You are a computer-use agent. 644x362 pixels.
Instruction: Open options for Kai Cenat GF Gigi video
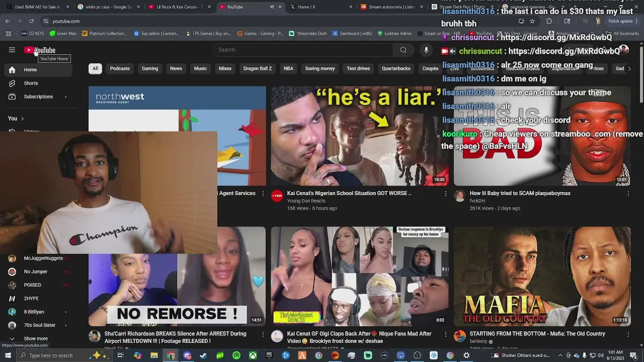[x=445, y=334]
